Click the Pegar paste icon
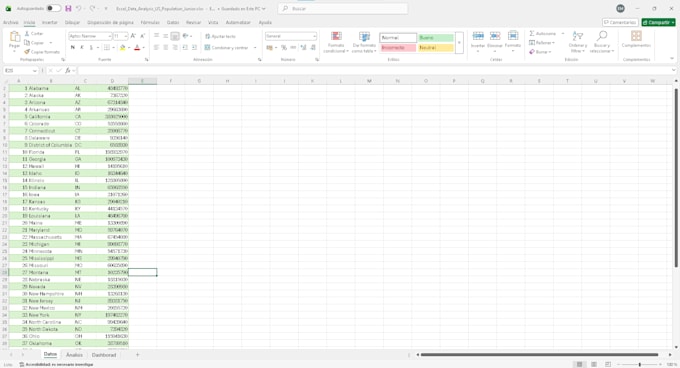Screen dimensions: 680x368 tap(14, 37)
